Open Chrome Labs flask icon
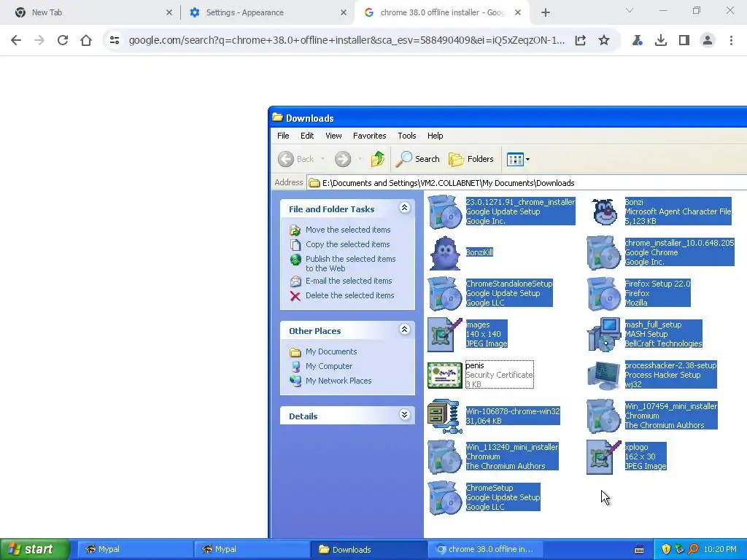The image size is (747, 560). click(637, 41)
